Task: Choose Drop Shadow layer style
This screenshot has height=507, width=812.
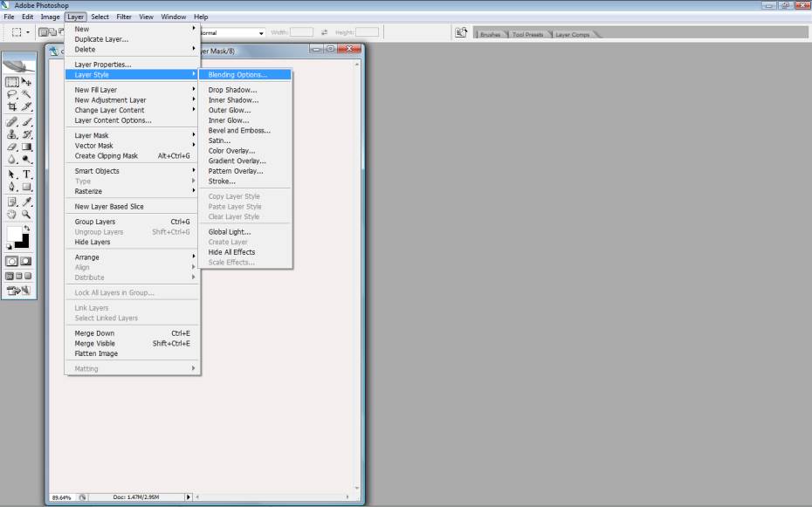Action: 245,90
